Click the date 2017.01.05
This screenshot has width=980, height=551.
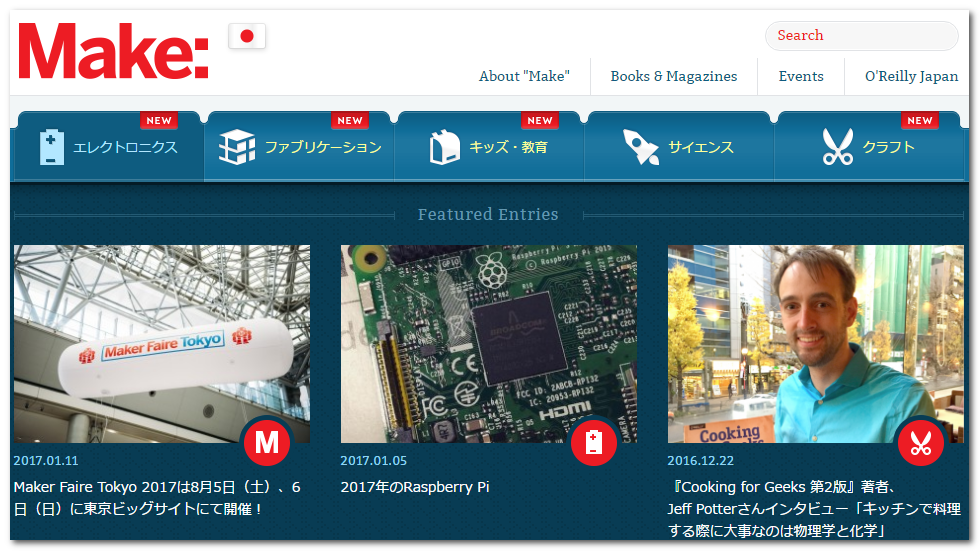[374, 461]
